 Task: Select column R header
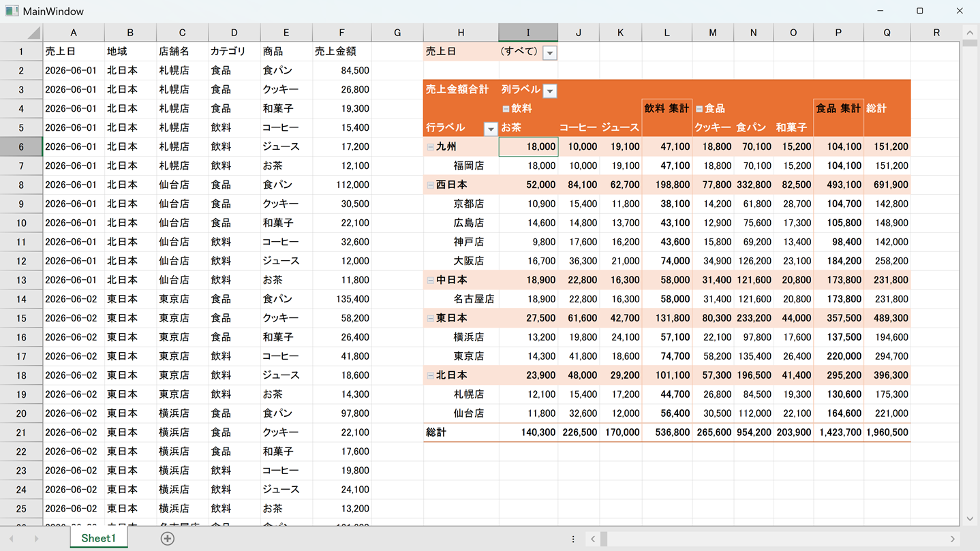[x=936, y=33]
